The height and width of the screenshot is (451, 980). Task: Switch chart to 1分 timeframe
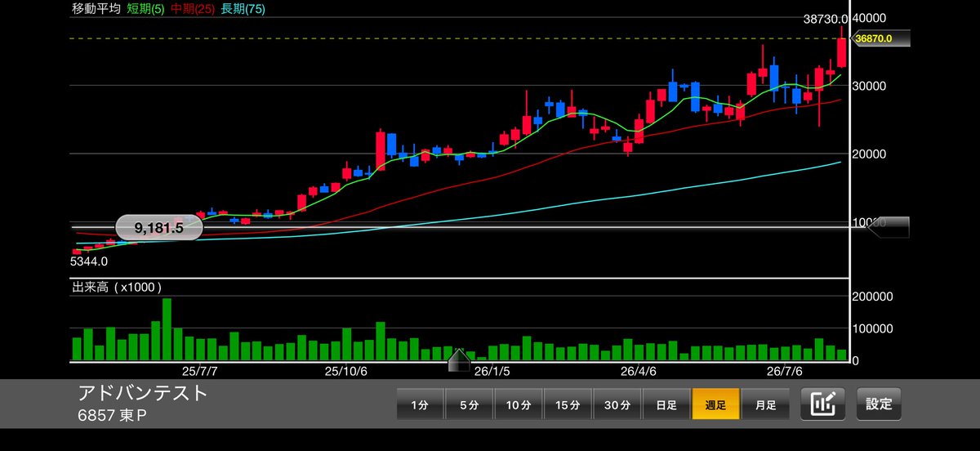(420, 404)
